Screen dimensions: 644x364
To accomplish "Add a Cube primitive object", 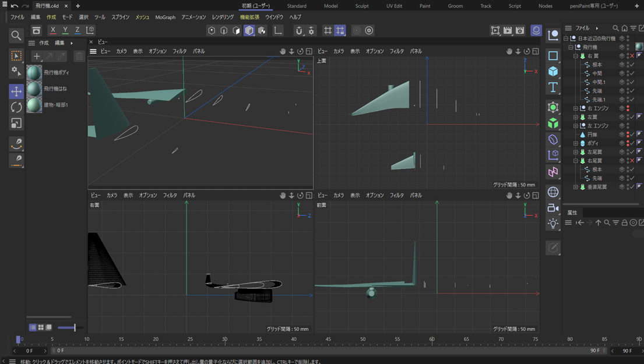I will click(x=553, y=71).
